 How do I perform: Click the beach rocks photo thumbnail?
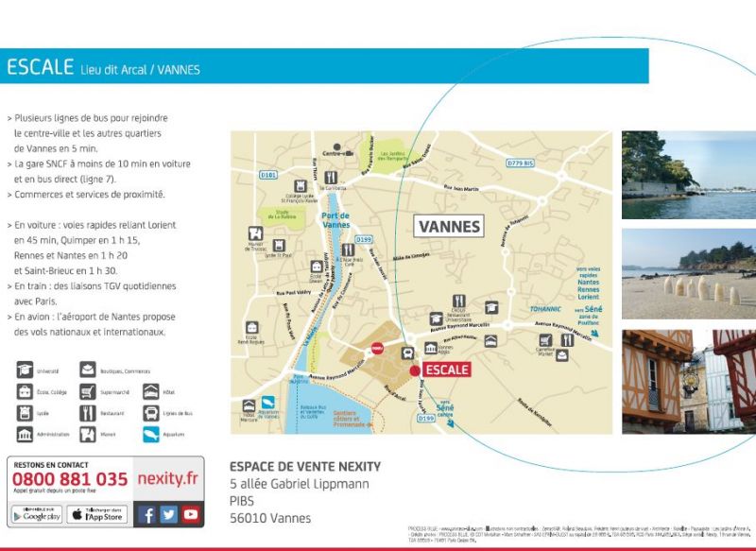[689, 274]
